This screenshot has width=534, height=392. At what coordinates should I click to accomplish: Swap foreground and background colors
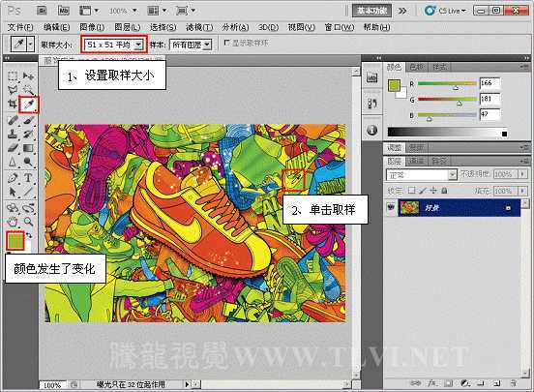tap(29, 235)
